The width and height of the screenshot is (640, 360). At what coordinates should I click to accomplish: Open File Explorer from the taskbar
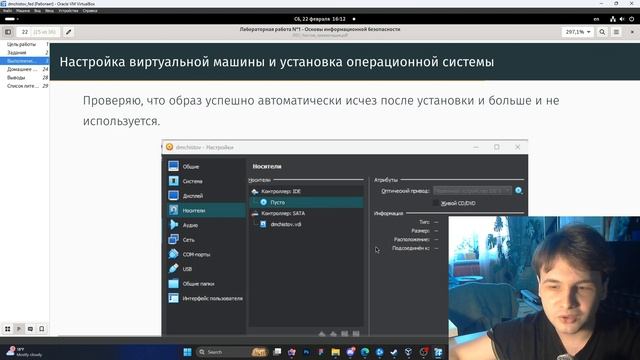coord(336,352)
